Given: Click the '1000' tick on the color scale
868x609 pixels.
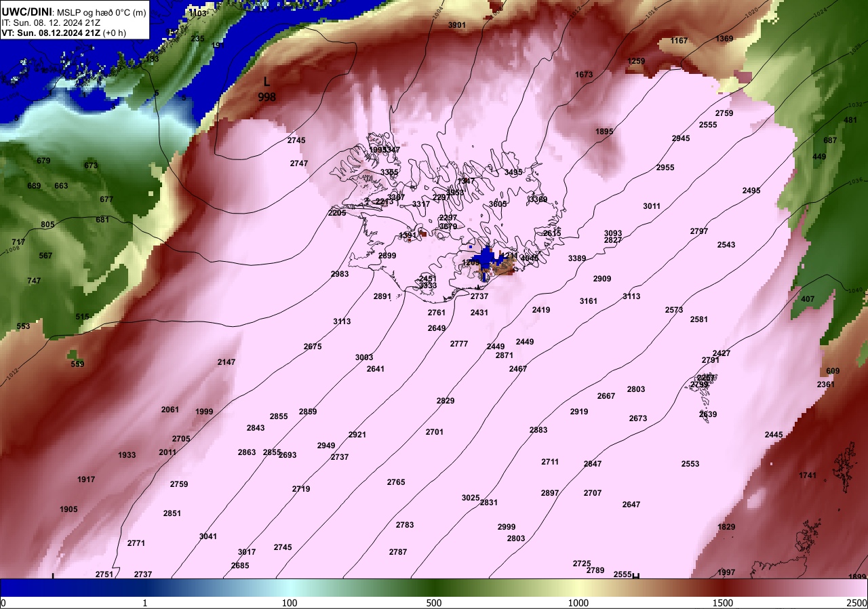Looking at the screenshot, I should coord(578,603).
